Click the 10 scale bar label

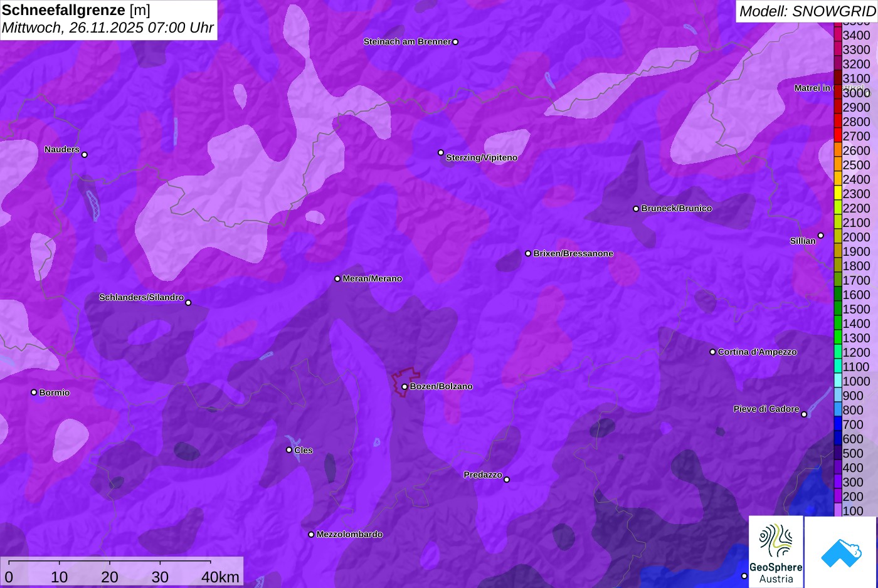[x=59, y=577]
